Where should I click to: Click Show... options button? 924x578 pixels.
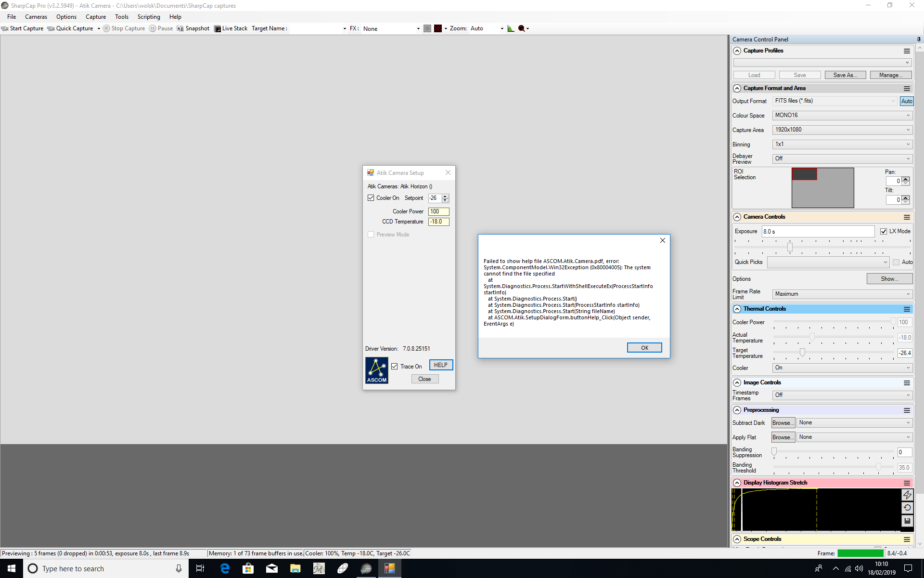[889, 279]
